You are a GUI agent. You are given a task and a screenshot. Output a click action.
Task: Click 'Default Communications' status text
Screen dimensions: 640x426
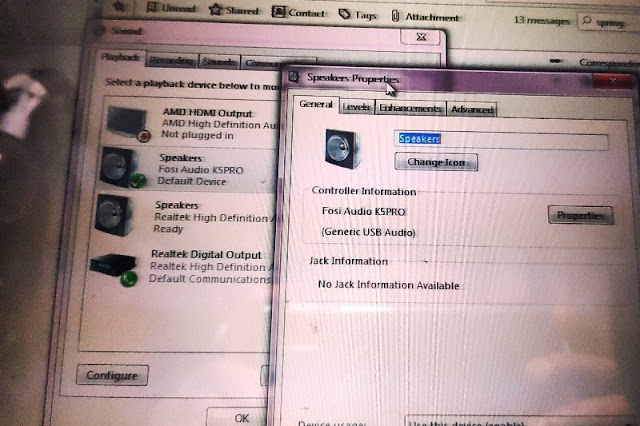tap(210, 279)
